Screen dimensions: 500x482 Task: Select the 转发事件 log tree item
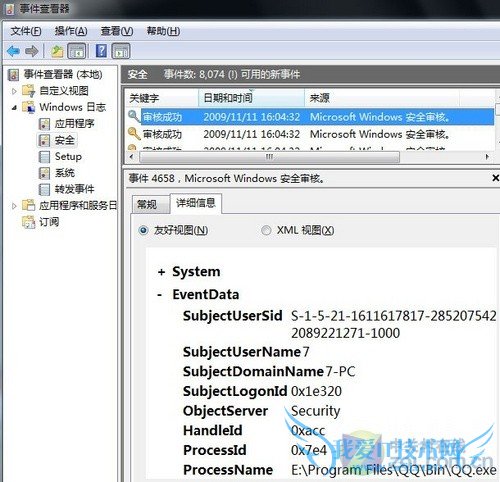[x=74, y=189]
